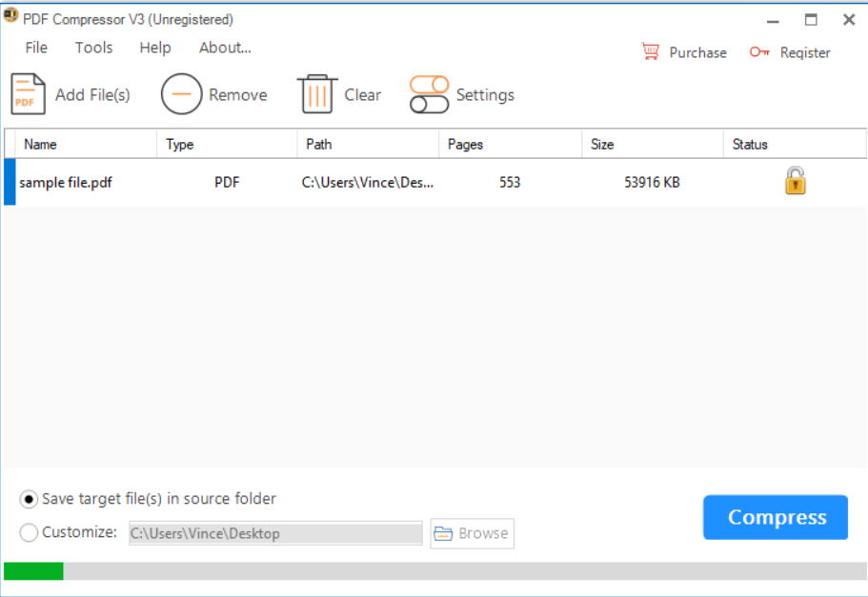Screen dimensions: 868x597
Task: Open the About dialog
Action: point(224,48)
